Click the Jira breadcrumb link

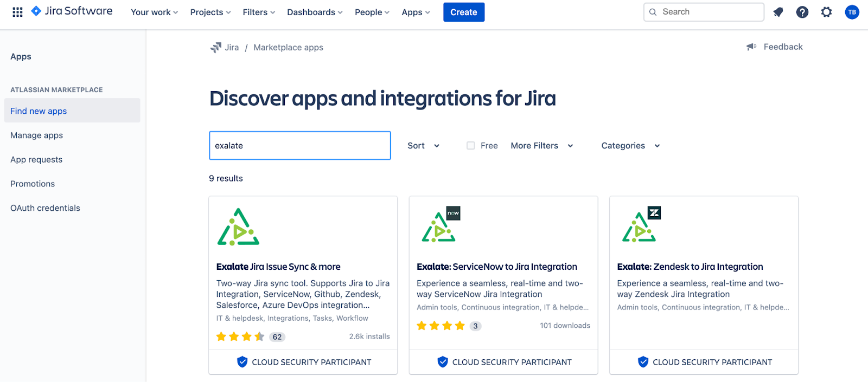[x=232, y=48]
